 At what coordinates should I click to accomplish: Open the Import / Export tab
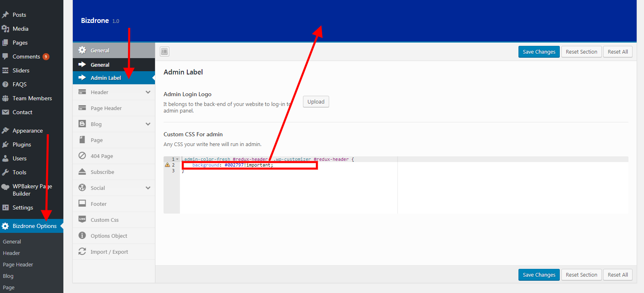click(114, 252)
